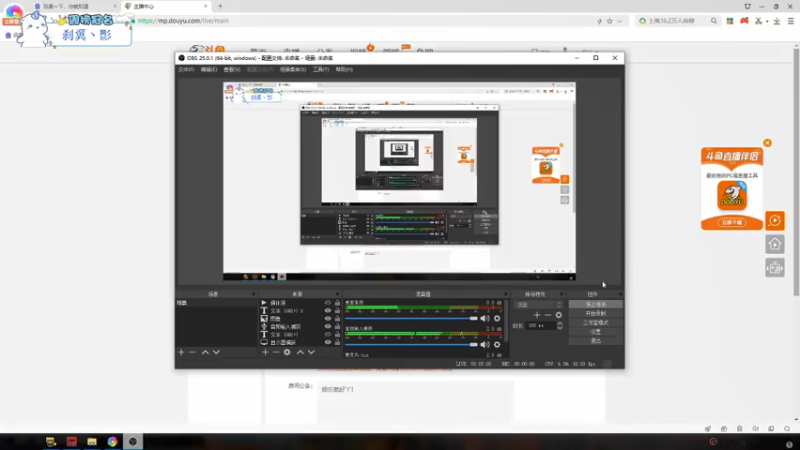
Task: Bookmark the page with the star icon
Action: pos(609,21)
